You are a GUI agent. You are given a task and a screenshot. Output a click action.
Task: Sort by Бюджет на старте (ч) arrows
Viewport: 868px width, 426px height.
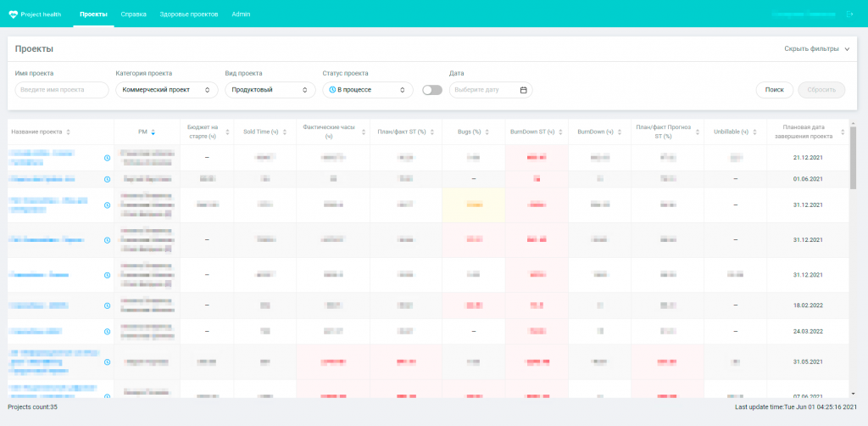(x=226, y=132)
